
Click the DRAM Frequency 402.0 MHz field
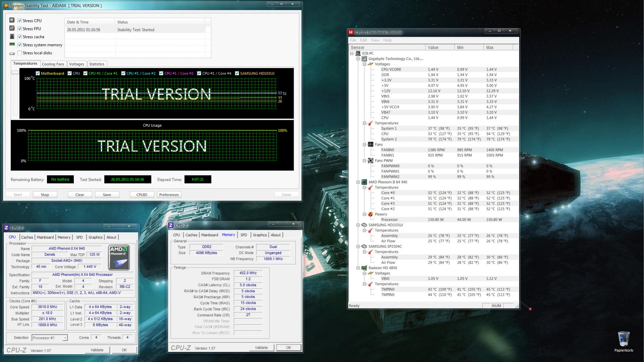click(248, 273)
